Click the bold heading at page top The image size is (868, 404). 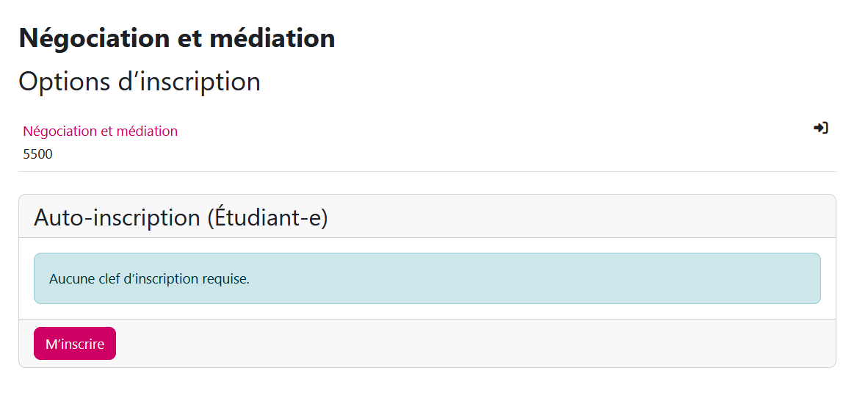point(177,38)
